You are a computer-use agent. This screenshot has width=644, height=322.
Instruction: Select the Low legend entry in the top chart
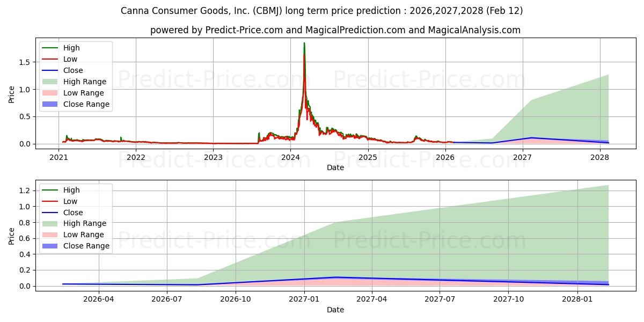pos(70,59)
